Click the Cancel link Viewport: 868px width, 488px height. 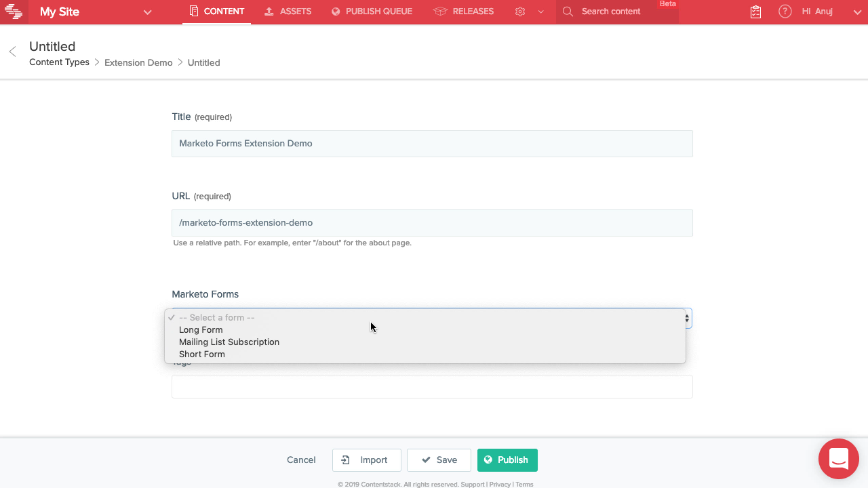click(301, 460)
